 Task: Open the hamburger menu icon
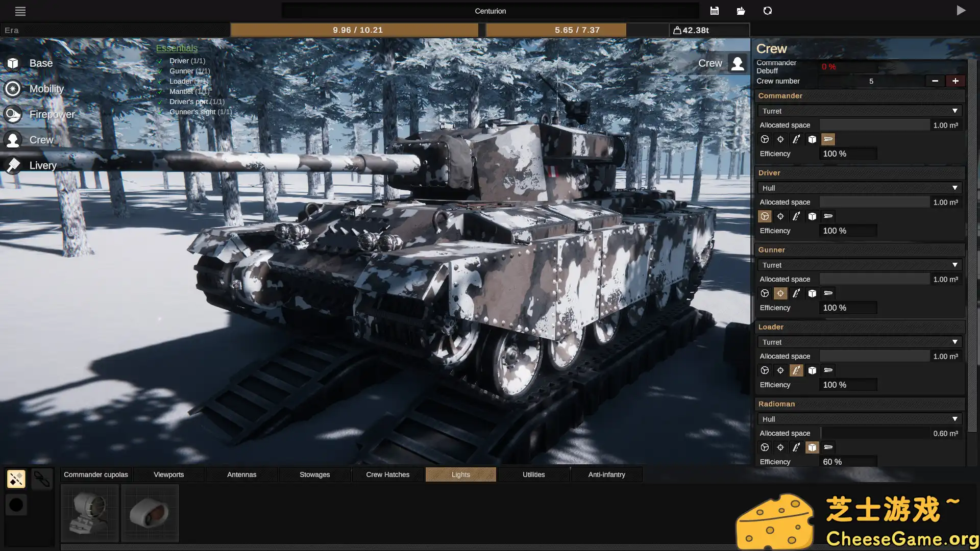click(20, 11)
